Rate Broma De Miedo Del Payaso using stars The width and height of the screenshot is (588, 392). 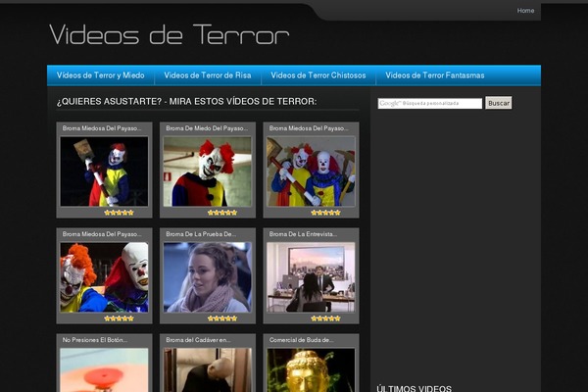click(222, 213)
